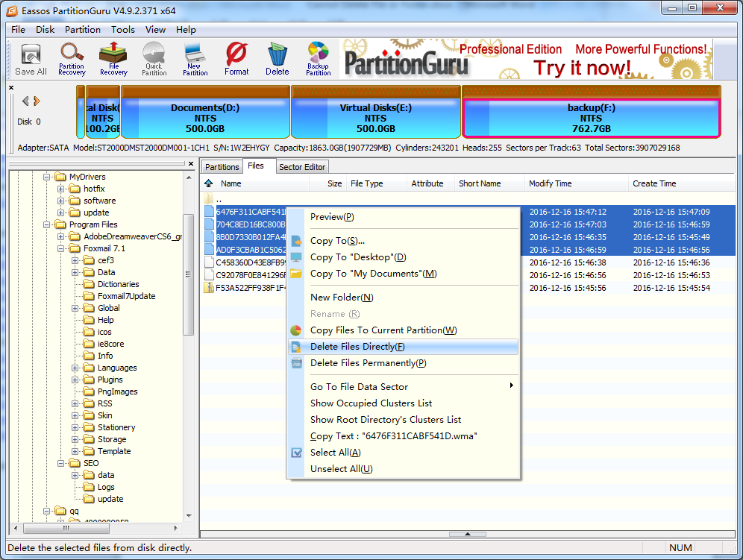Screen dimensions: 743x560
Task: Check the box next to F53A522FF938F1F4
Action: point(210,288)
